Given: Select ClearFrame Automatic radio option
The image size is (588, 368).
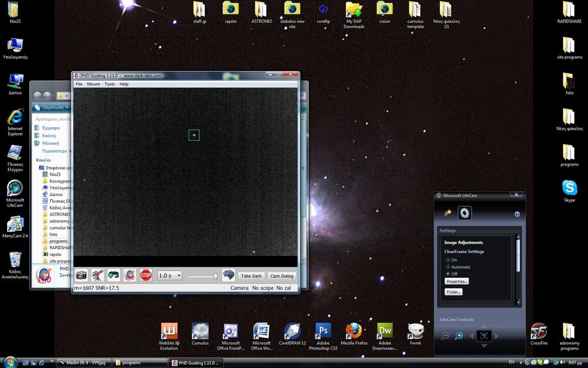Looking at the screenshot, I should point(447,267).
